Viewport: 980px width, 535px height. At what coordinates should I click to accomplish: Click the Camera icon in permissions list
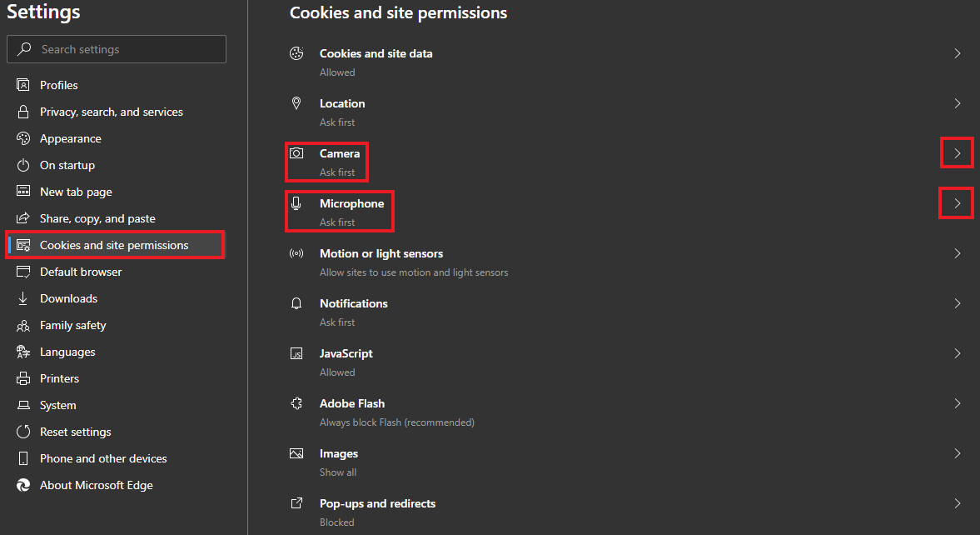296,153
